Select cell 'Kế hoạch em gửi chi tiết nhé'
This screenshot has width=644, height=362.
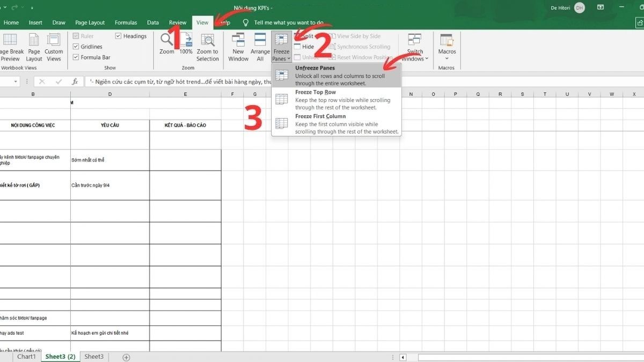point(110,333)
